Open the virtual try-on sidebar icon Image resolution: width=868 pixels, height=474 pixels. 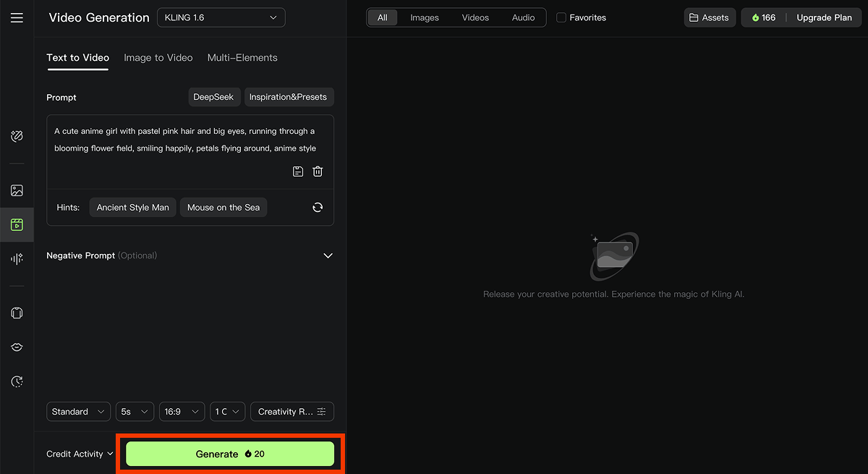click(x=17, y=313)
